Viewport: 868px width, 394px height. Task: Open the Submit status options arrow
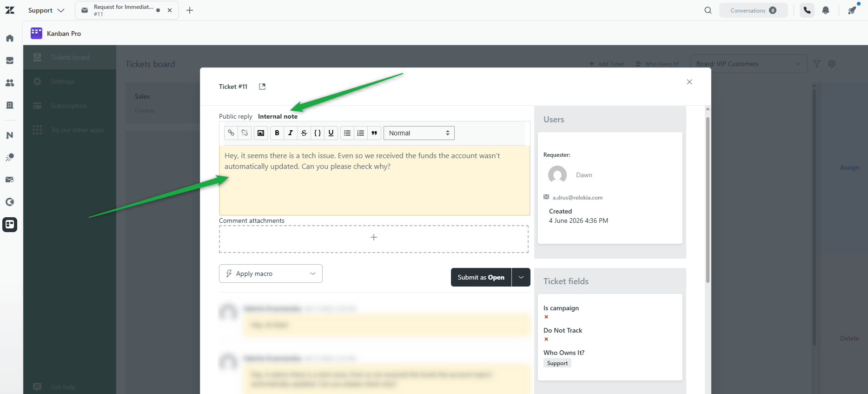click(x=521, y=277)
